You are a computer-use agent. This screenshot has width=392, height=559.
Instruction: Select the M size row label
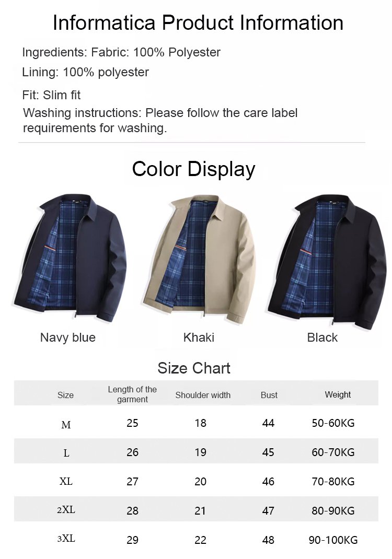[66, 425]
